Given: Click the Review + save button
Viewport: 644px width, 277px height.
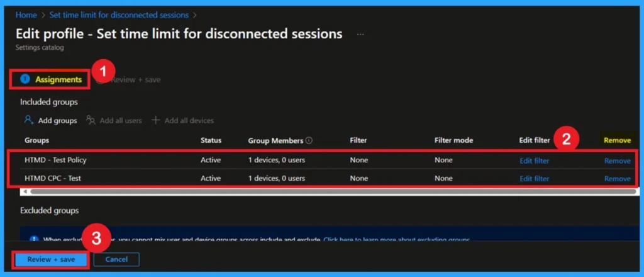Looking at the screenshot, I should [x=52, y=259].
